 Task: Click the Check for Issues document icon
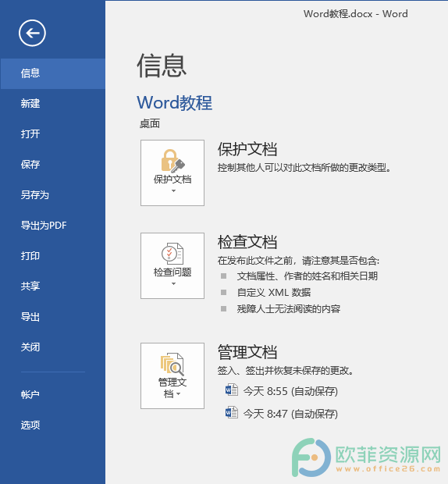[172, 254]
